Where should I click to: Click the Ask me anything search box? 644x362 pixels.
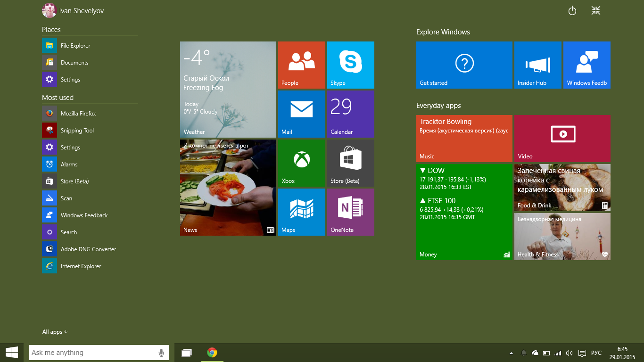[x=99, y=353]
